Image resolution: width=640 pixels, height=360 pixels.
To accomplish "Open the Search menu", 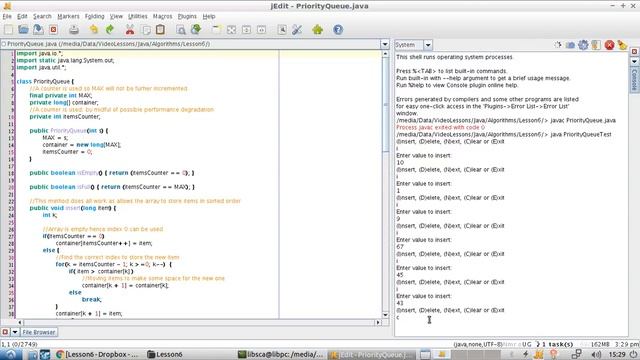I will pos(42,16).
